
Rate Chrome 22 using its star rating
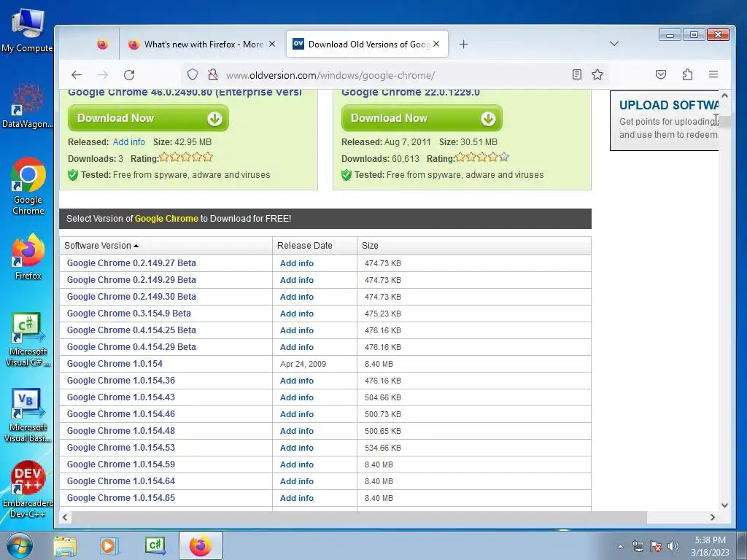click(482, 157)
